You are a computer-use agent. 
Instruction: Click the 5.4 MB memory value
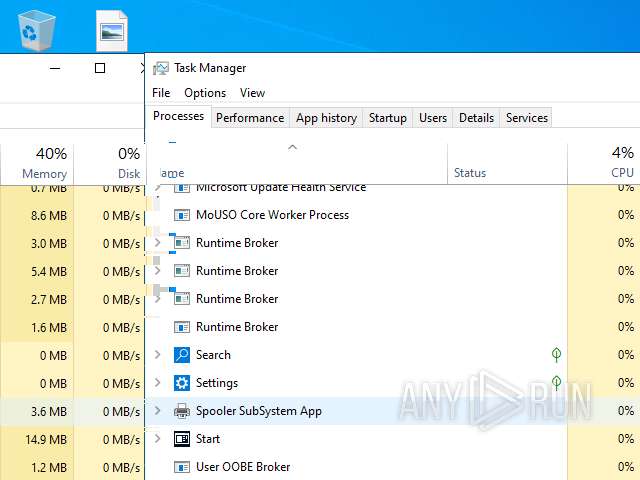tap(49, 271)
